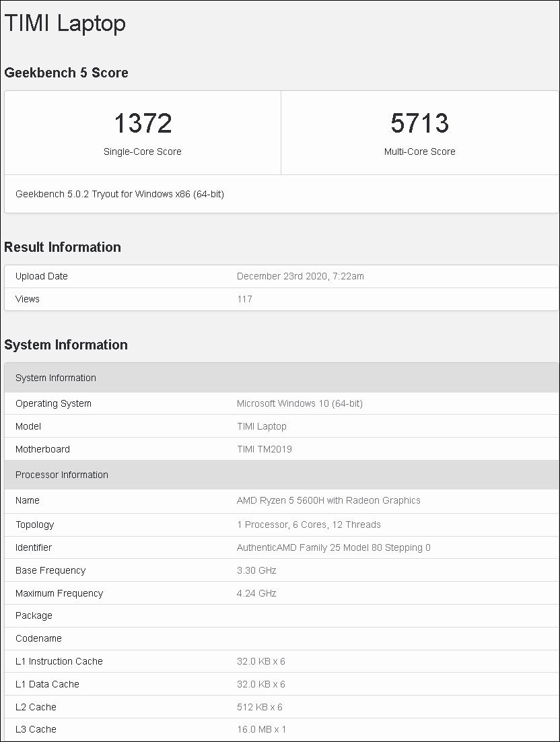Click the Views row label
The image size is (560, 742).
tap(28, 299)
